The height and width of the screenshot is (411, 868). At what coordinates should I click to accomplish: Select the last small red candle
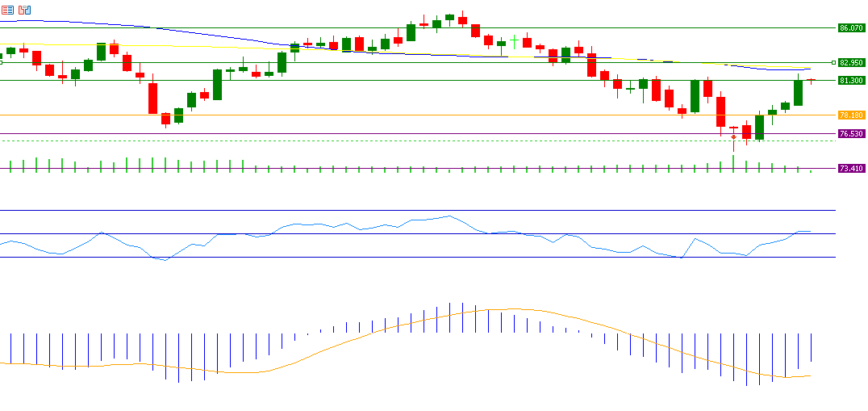coord(812,80)
